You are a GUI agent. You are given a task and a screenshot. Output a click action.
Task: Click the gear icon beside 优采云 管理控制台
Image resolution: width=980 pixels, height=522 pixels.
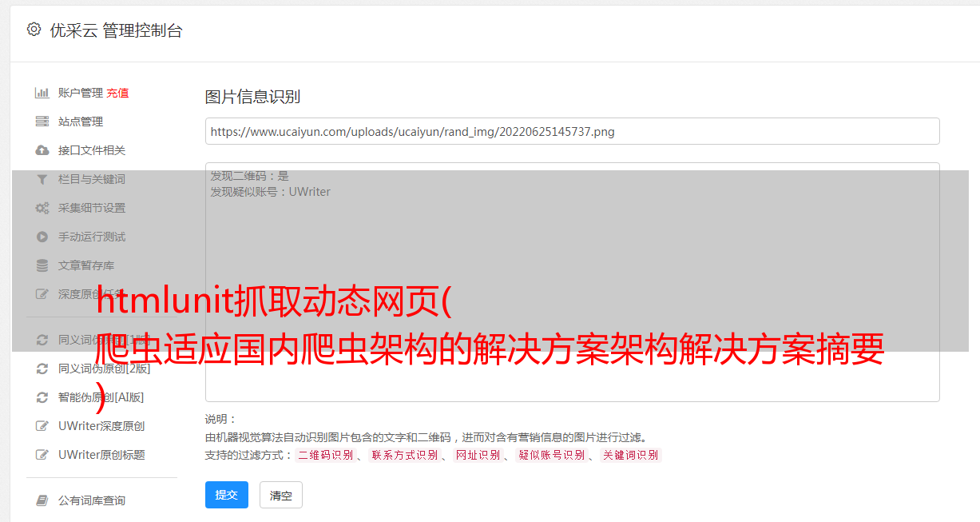tap(34, 30)
